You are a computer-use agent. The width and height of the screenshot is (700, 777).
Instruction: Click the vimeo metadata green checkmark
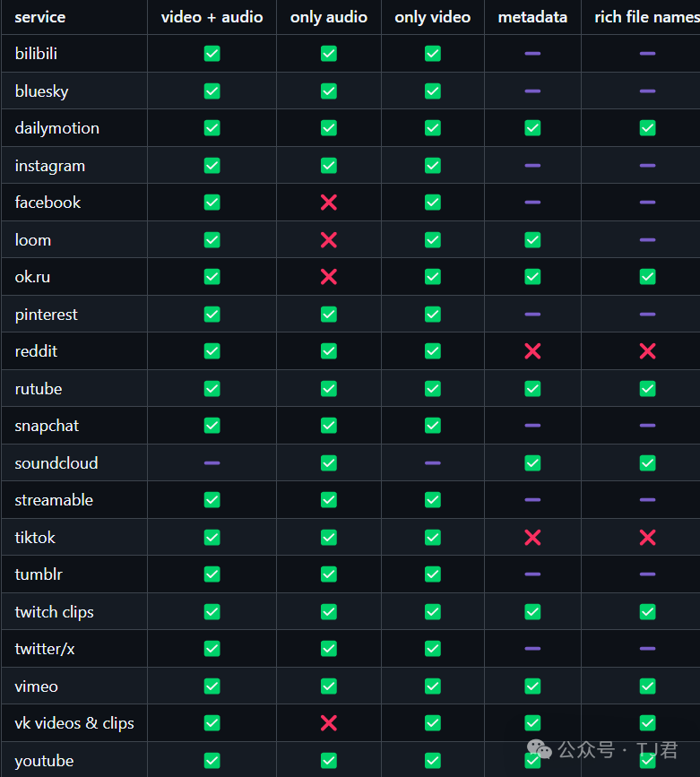pos(532,686)
